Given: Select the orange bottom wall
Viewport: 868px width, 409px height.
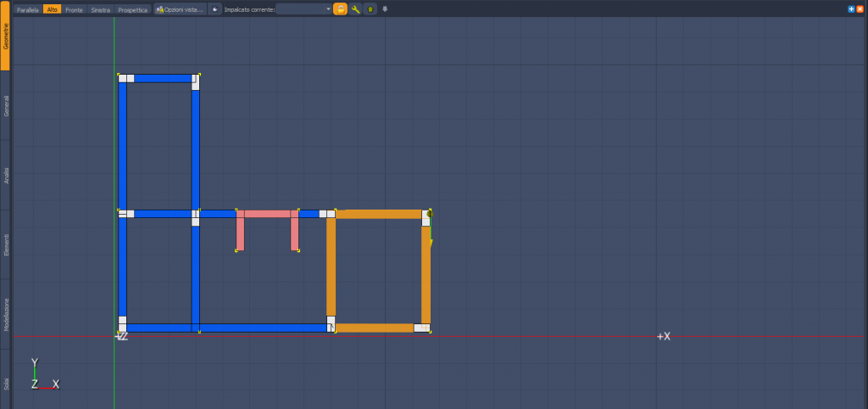Looking at the screenshot, I should [375, 328].
